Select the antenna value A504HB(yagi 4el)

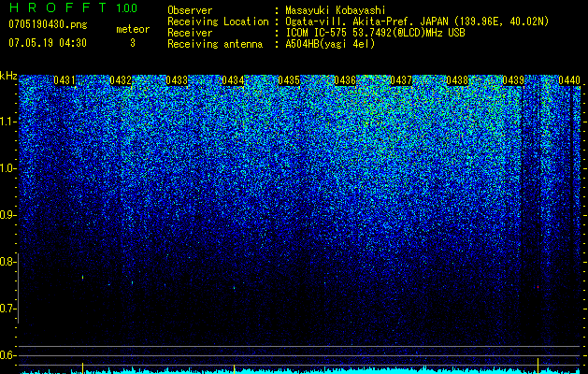coord(330,44)
